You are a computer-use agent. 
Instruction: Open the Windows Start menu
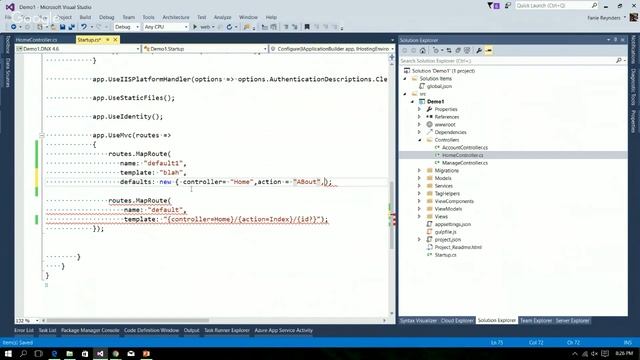click(8, 353)
